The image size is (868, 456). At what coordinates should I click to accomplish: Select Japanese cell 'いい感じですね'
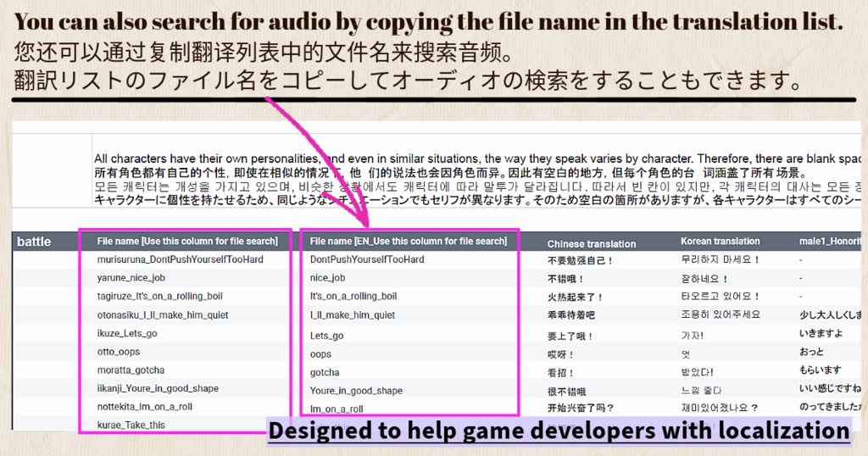click(x=830, y=388)
